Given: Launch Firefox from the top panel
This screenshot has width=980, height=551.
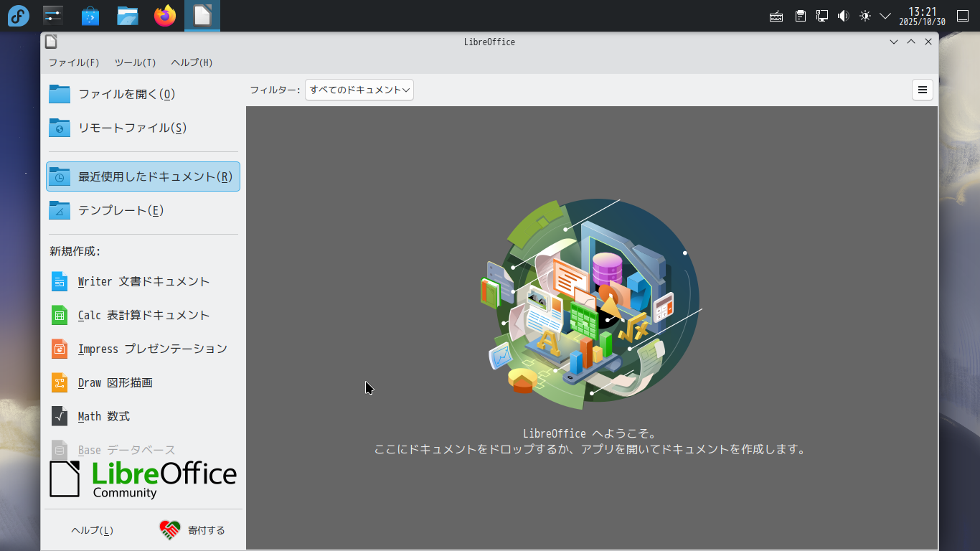Looking at the screenshot, I should point(165,16).
